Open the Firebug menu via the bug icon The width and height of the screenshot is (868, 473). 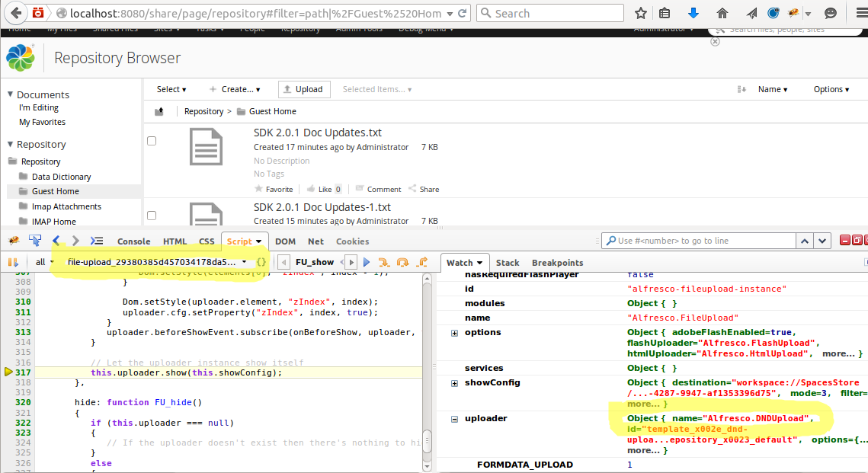coord(13,239)
